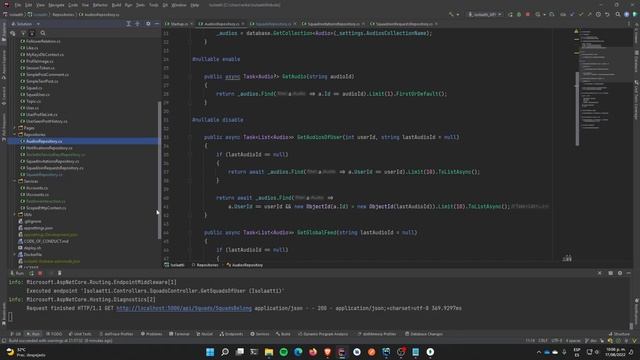Open Database Changes tool window

[424, 334]
